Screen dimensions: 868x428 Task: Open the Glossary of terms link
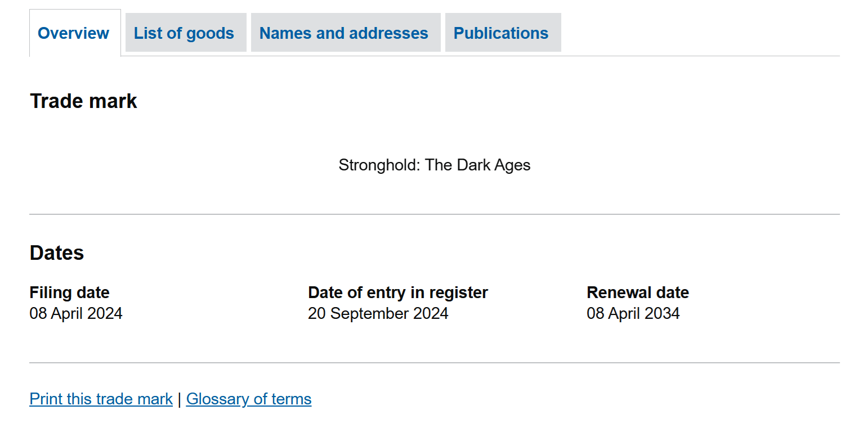click(248, 399)
